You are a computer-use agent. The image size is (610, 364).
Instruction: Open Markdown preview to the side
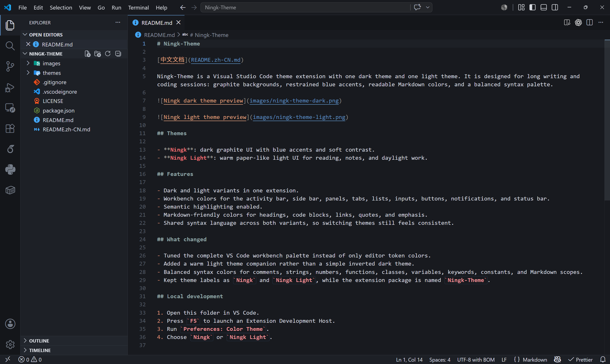(x=567, y=23)
